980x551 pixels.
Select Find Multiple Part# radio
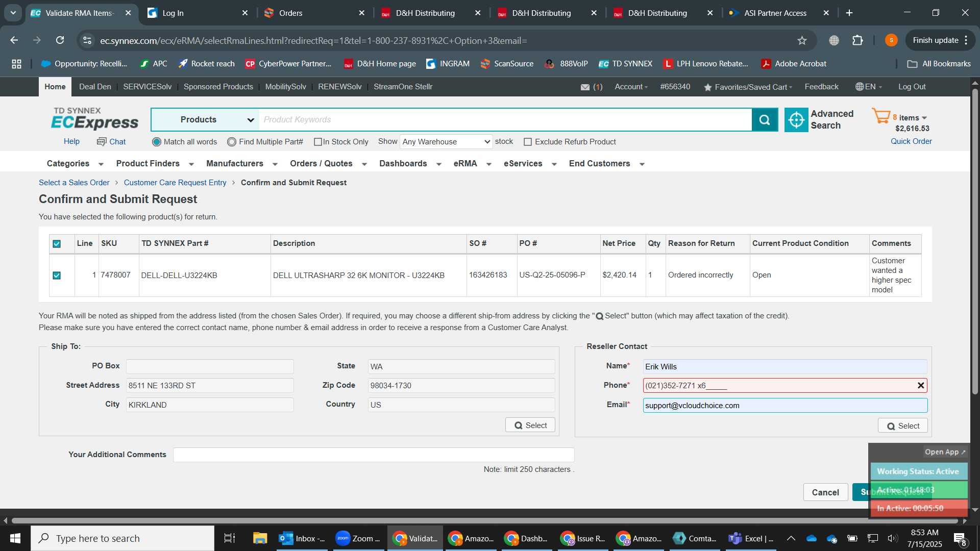(232, 142)
